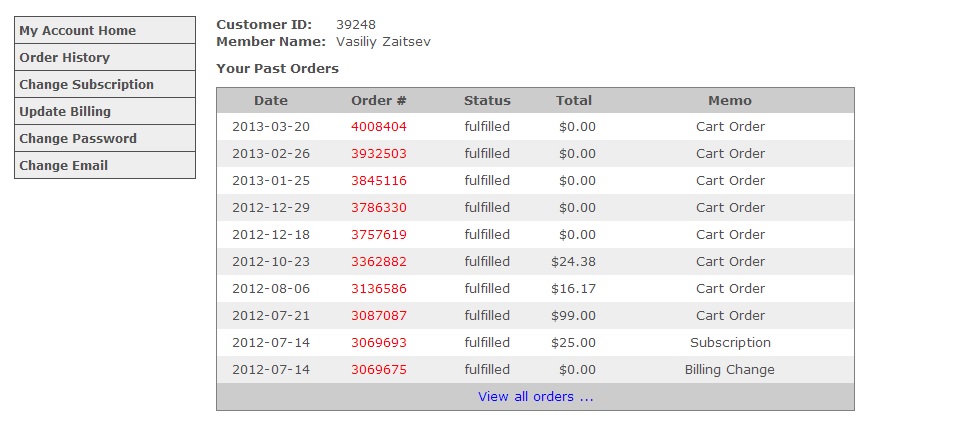958x426 pixels.
Task: Select Update Billing in sidebar
Action: pyautogui.click(x=65, y=112)
